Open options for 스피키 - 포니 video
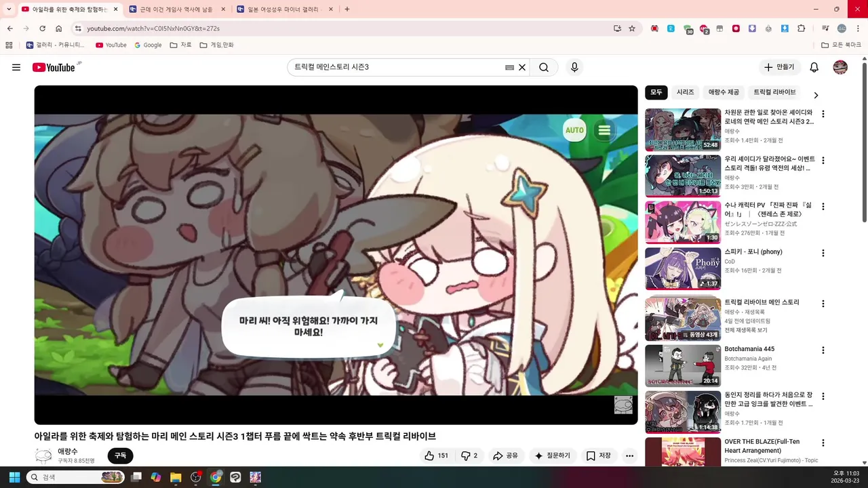The width and height of the screenshot is (868, 488). (823, 253)
